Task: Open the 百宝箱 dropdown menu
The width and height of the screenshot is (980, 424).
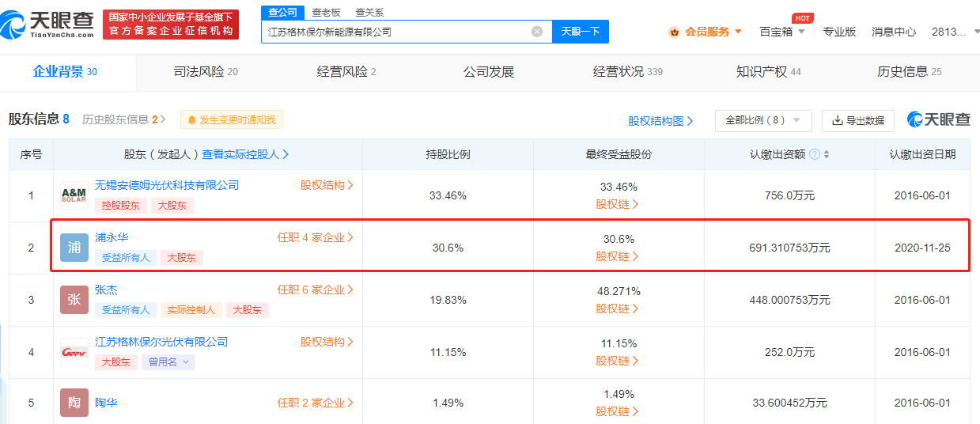Action: coord(781,32)
